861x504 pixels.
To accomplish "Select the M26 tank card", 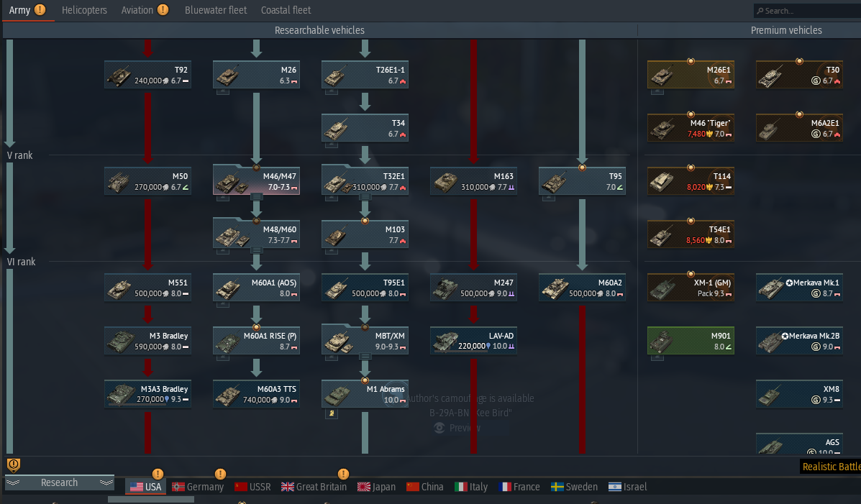I will [257, 75].
